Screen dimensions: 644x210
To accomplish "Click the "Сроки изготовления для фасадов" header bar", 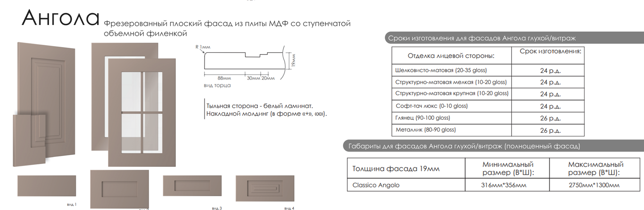I will pyautogui.click(x=514, y=38).
